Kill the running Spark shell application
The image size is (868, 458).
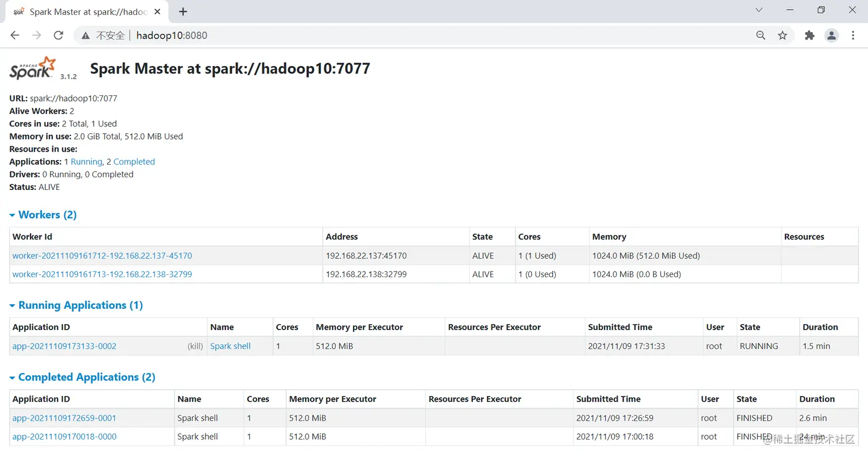coord(195,346)
